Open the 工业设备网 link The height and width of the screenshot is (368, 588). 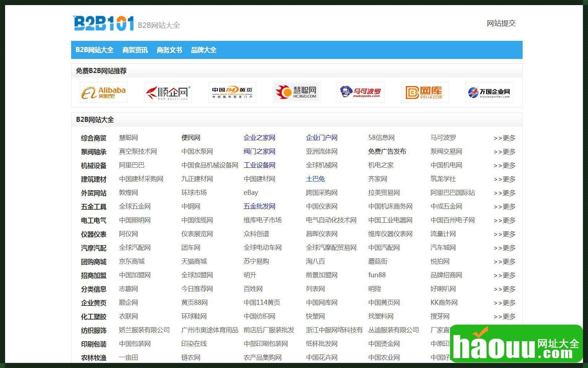pyautogui.click(x=259, y=165)
